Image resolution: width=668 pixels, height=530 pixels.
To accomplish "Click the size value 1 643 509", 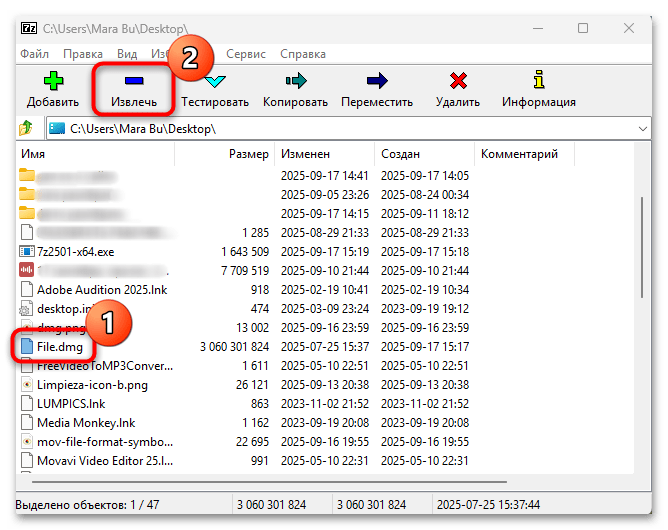I will click(x=245, y=252).
